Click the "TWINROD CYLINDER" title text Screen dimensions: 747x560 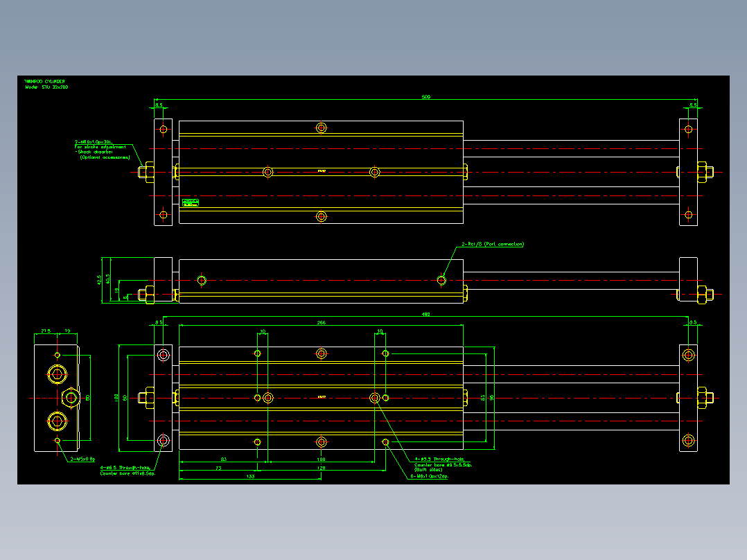(x=44, y=82)
